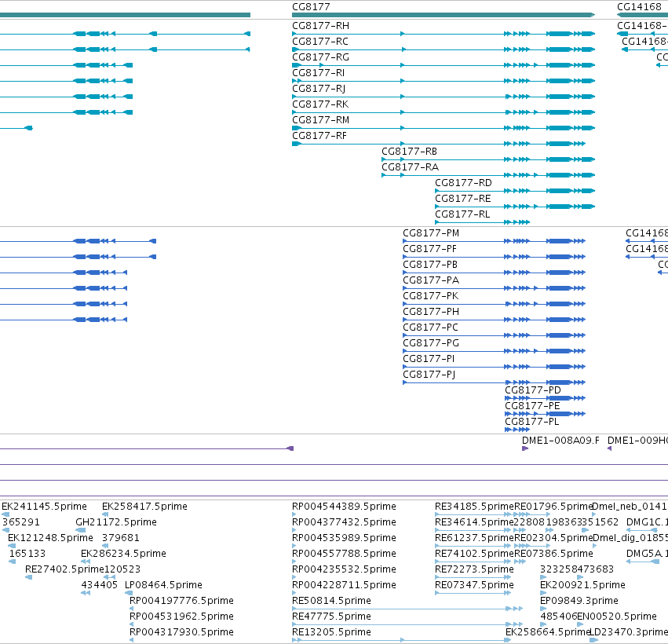Select transcript CG8177-RA
668x644 pixels.
411,167
